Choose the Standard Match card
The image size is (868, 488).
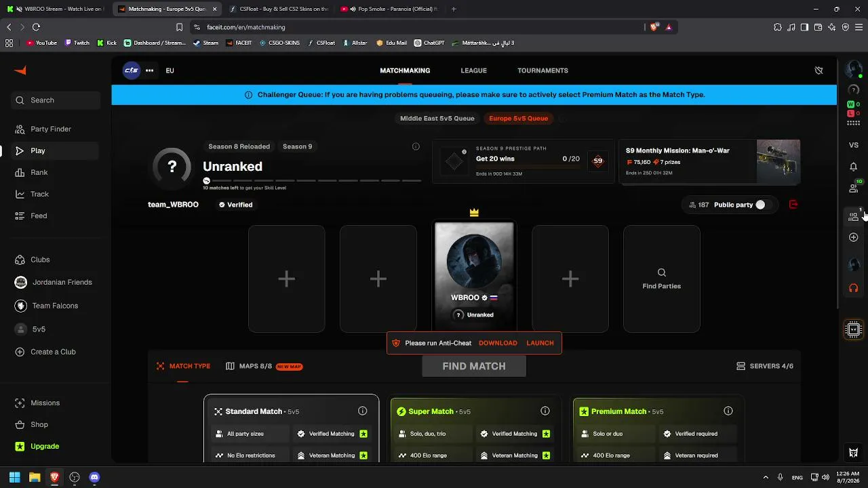(x=292, y=429)
